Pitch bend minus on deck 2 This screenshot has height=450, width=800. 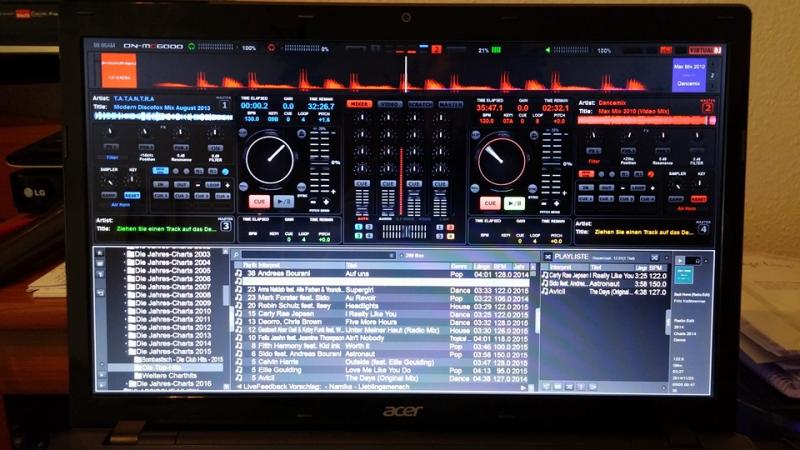pyautogui.click(x=544, y=204)
